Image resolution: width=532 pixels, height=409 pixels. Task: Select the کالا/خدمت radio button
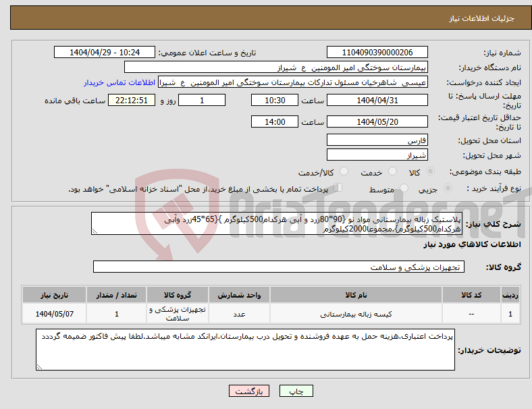tap(344, 171)
